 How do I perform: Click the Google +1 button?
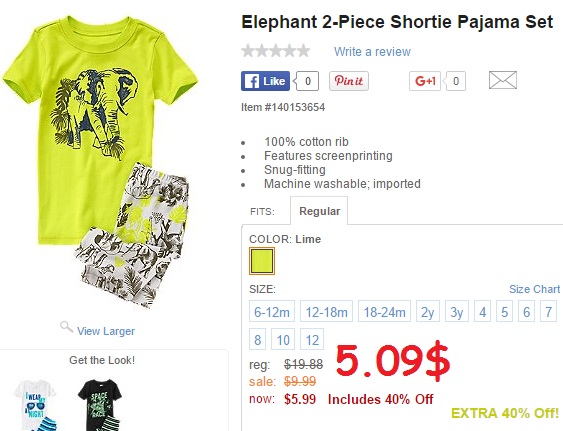click(x=425, y=81)
